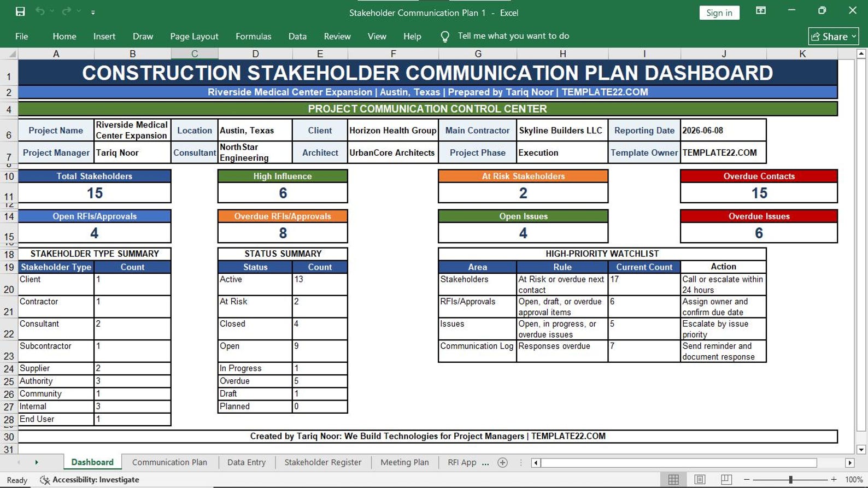Open the Formulas ribbon tab

click(253, 36)
